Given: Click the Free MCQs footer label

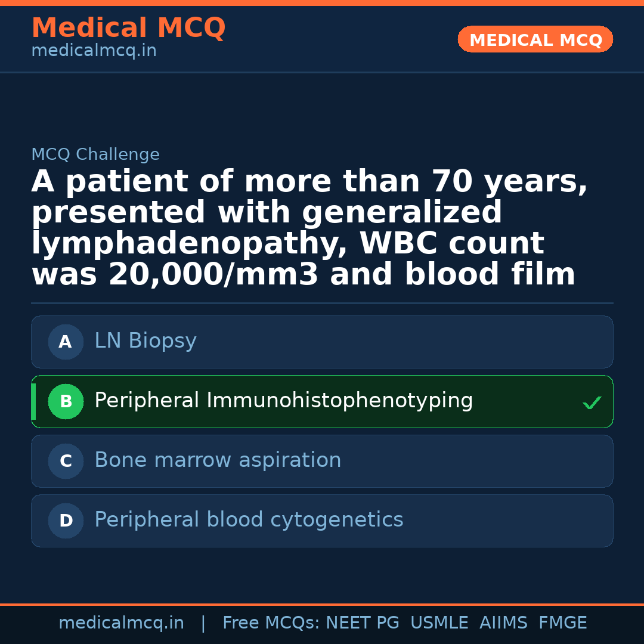Looking at the screenshot, I should point(271,623).
